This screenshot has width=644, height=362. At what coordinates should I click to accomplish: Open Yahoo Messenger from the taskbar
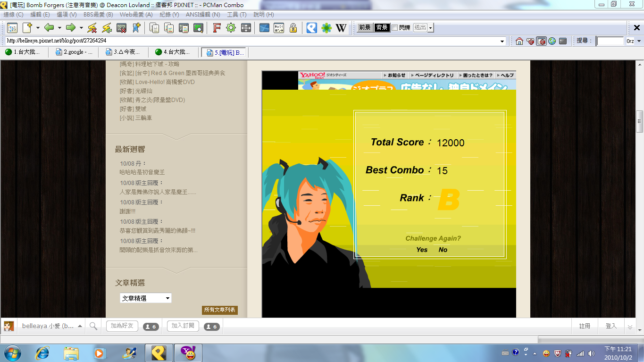click(188, 353)
